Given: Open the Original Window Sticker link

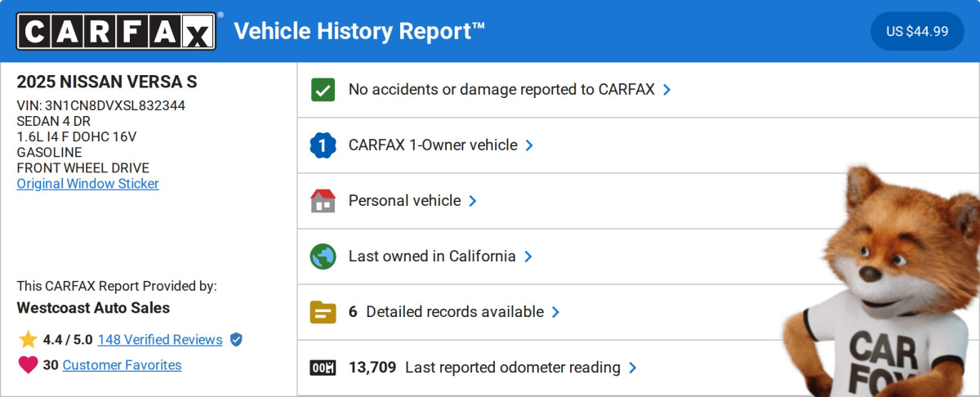Looking at the screenshot, I should pyautogui.click(x=88, y=184).
